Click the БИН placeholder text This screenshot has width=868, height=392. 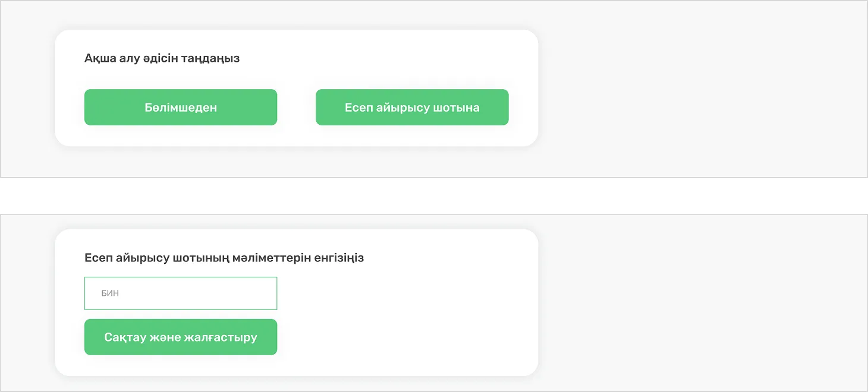coord(110,293)
